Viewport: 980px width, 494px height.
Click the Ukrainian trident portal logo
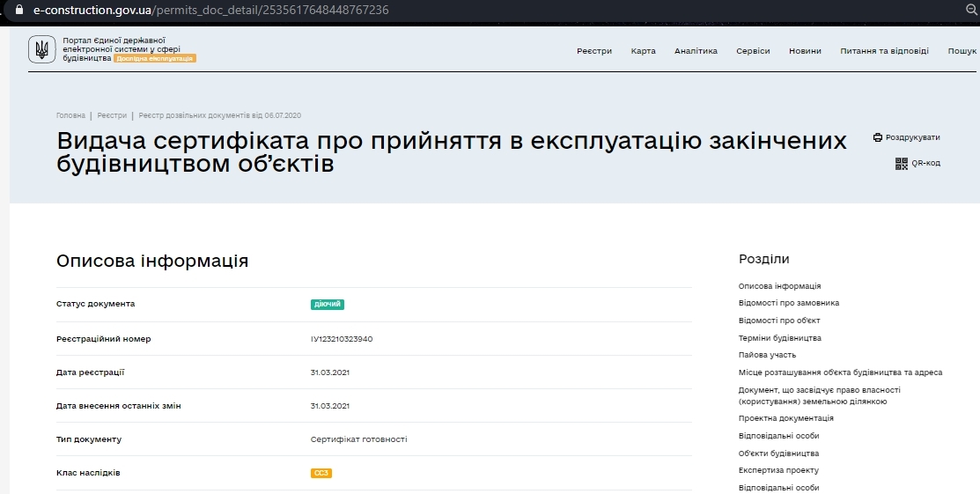[42, 49]
